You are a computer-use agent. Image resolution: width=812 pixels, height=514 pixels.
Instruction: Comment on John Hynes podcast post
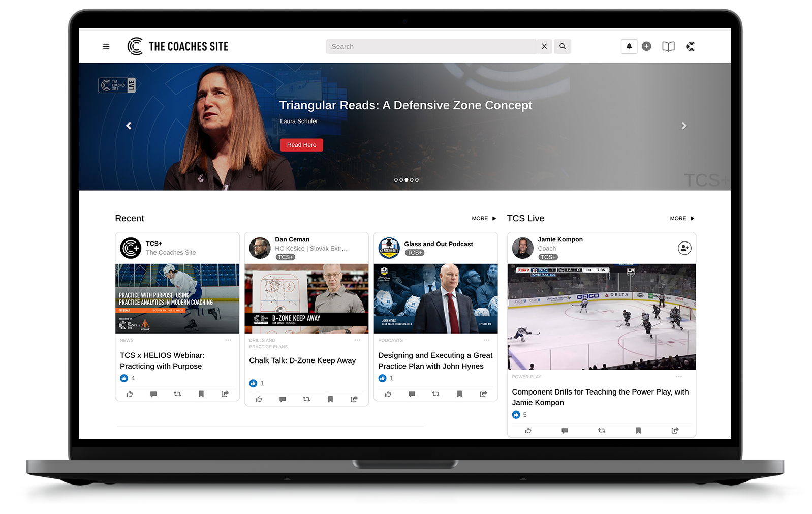(412, 394)
